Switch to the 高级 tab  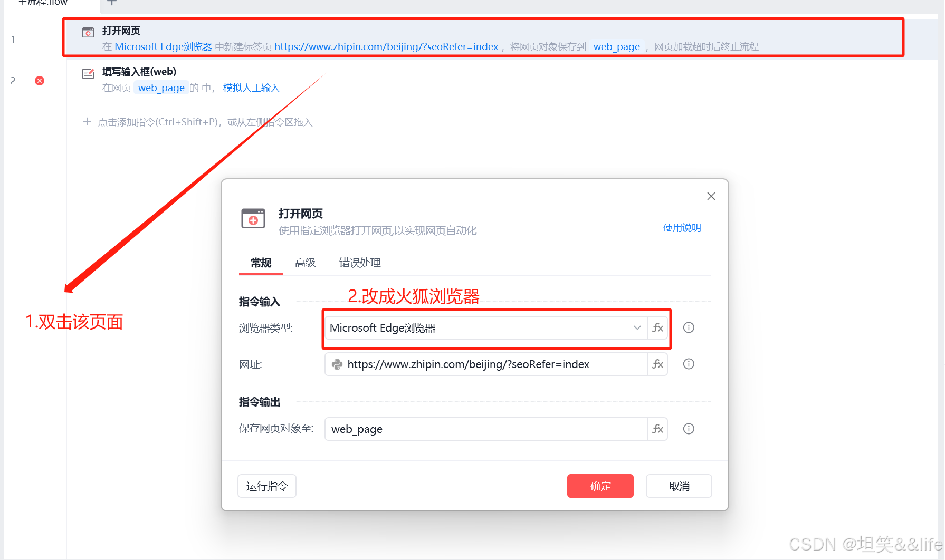pyautogui.click(x=305, y=263)
